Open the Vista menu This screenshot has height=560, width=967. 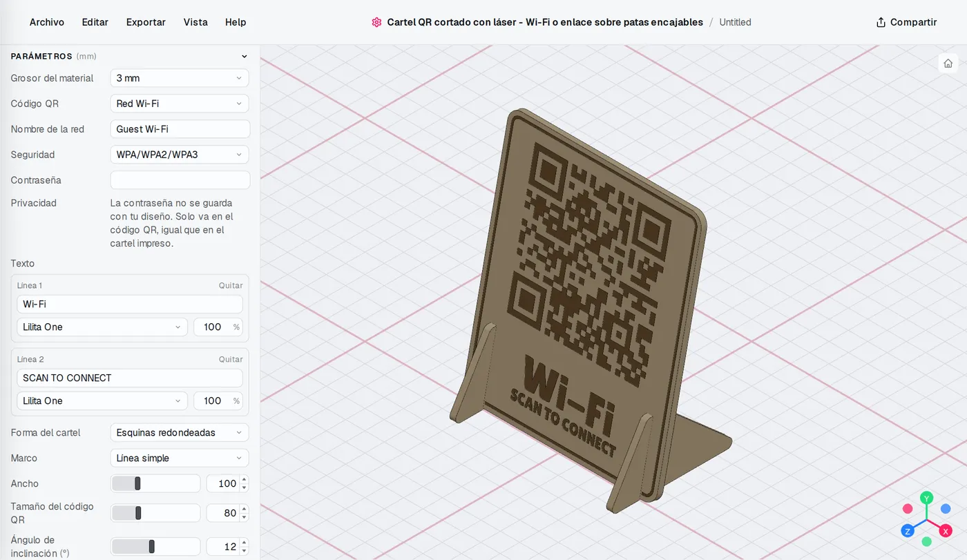(195, 22)
